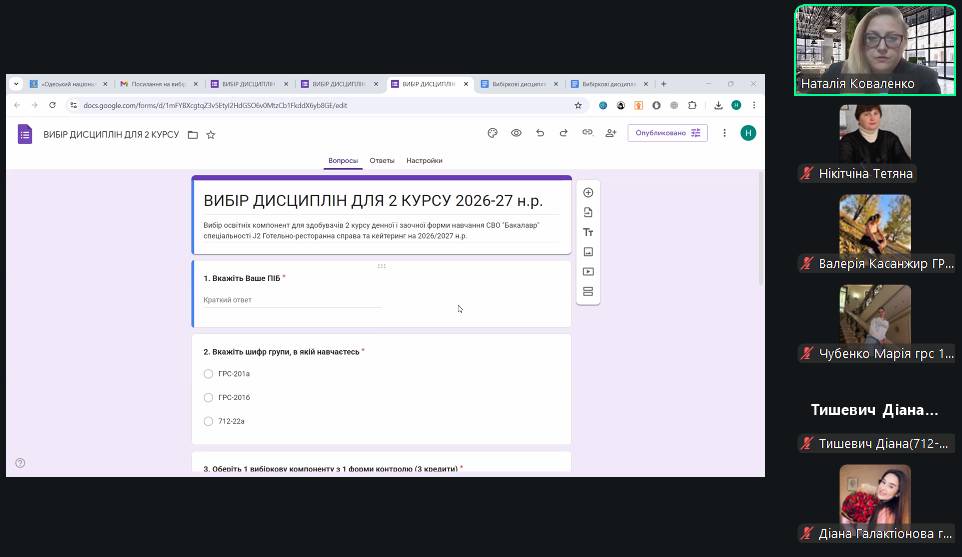Image resolution: width=962 pixels, height=557 pixels.
Task: Copy the form link with link icon
Action: (587, 133)
